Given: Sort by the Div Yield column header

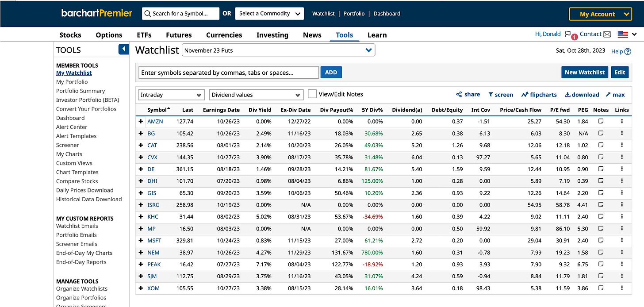Looking at the screenshot, I should point(260,110).
